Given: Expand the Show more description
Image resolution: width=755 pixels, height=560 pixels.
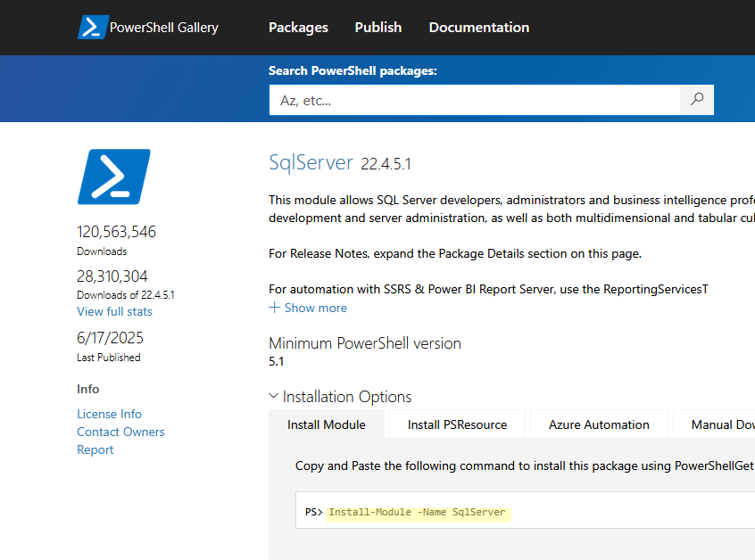Looking at the screenshot, I should click(307, 307).
